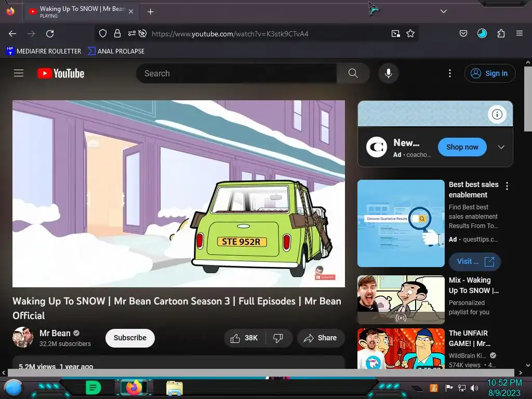Open the blue circular toolbar extension icon
Viewport: 532px width, 399px height.
point(482,34)
